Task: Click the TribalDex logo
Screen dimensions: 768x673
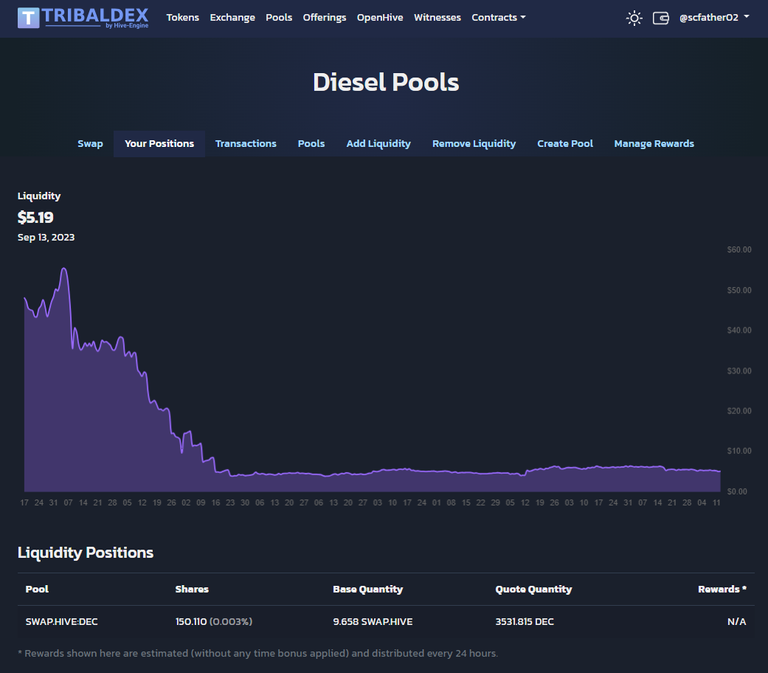Action: (83, 18)
